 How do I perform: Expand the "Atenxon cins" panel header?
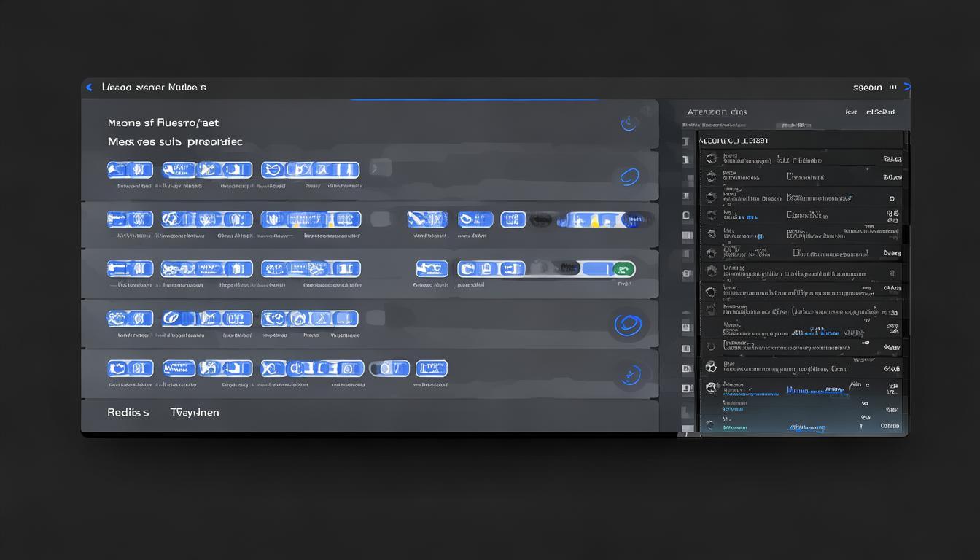[x=716, y=112]
